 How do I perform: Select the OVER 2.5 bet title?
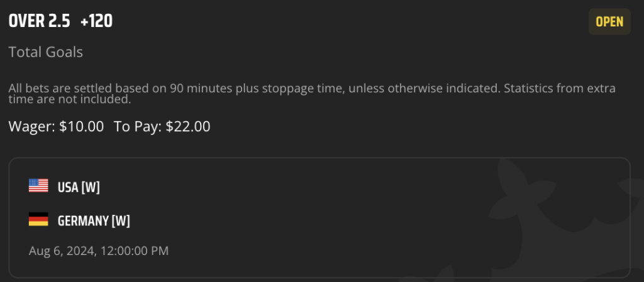[40, 21]
